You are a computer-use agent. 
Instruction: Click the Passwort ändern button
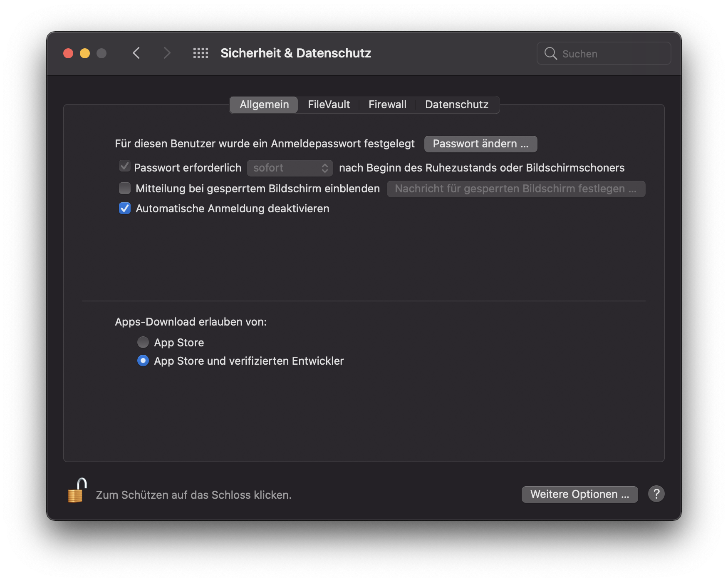[480, 144]
